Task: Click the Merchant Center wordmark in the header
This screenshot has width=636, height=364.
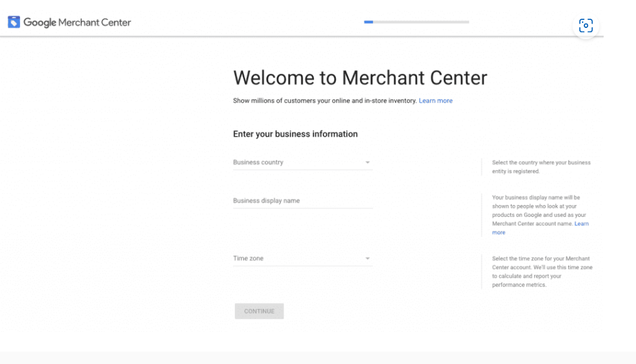Action: 77,22
